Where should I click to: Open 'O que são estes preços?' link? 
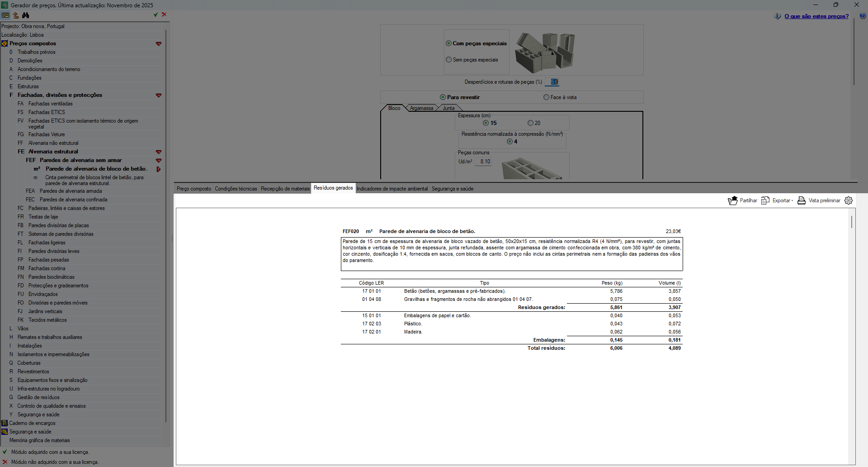(x=816, y=16)
